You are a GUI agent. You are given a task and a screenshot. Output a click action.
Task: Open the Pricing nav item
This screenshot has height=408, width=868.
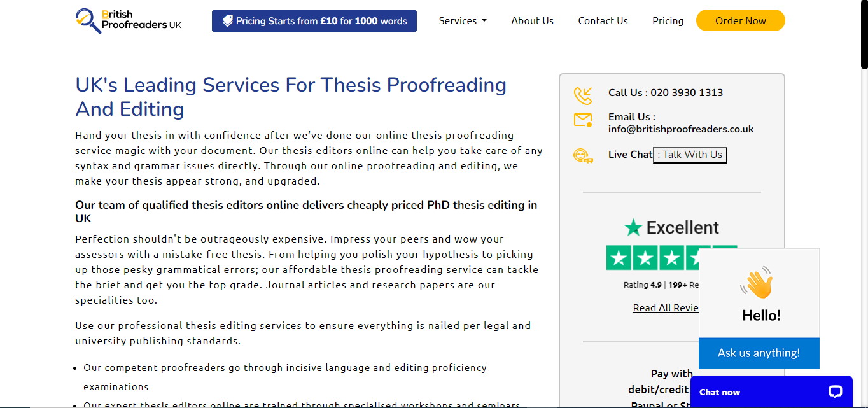click(668, 21)
